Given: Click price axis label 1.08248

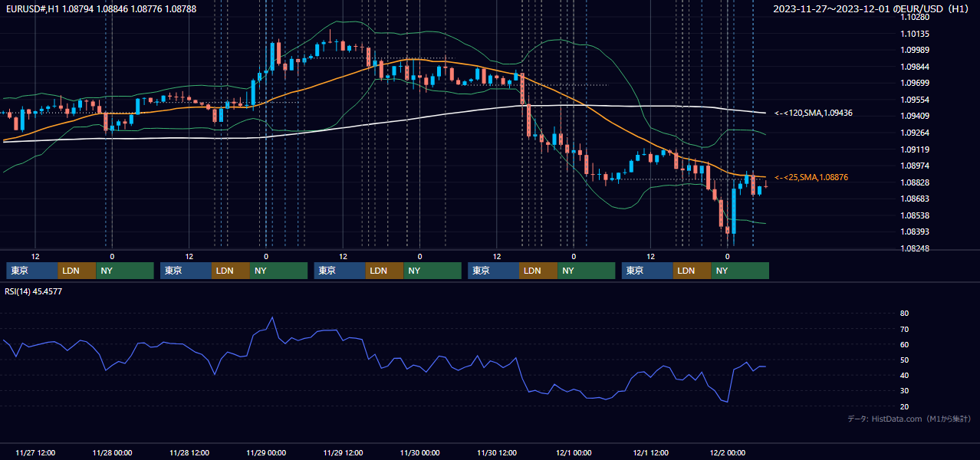Looking at the screenshot, I should (914, 248).
